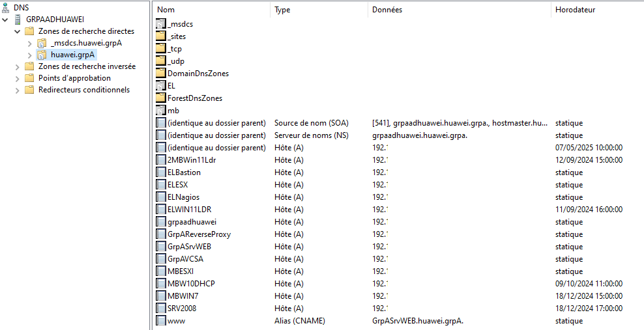Click the _msdcs folder icon in list
Viewport: 644px width, 330px height.
pyautogui.click(x=161, y=24)
